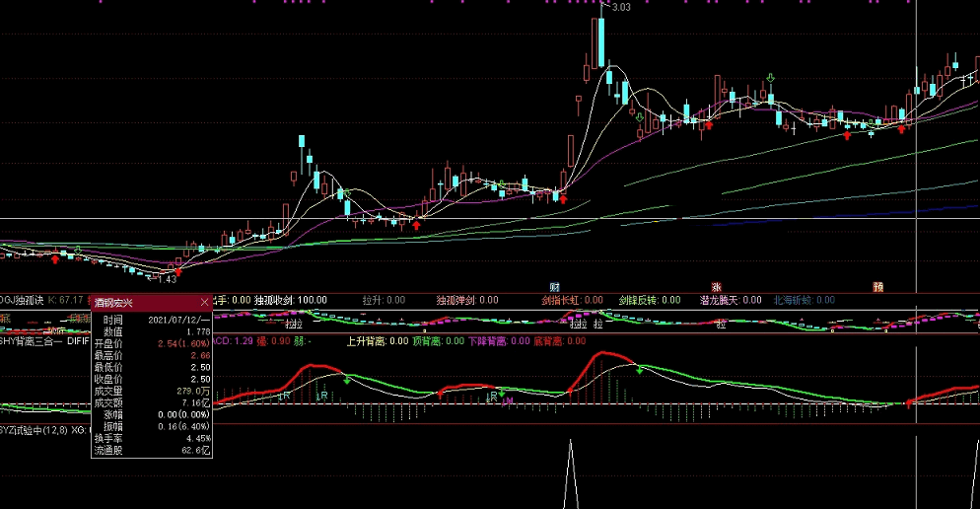Click the 涨 event marker
The height and width of the screenshot is (509, 980).
(716, 287)
